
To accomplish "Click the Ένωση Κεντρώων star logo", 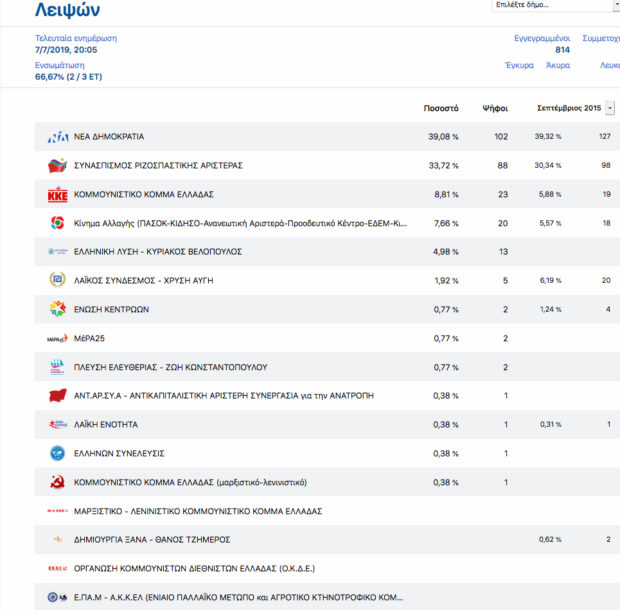I will point(58,309).
